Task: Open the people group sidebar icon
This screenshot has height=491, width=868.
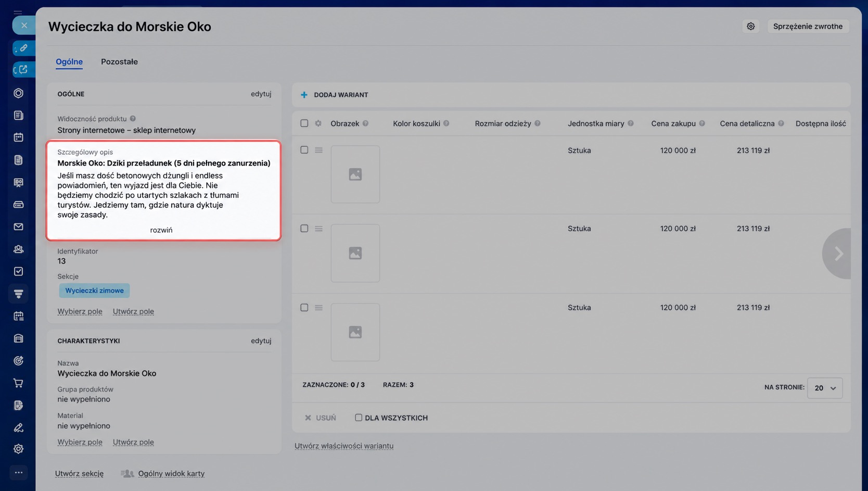Action: coord(19,249)
